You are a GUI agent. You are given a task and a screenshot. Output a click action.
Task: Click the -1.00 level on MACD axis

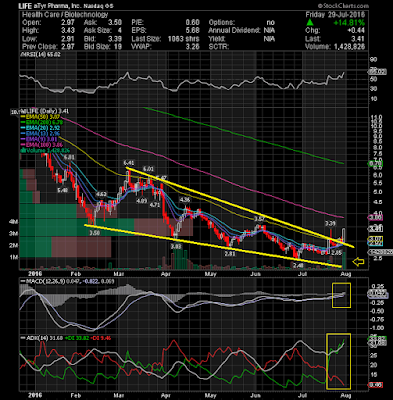(377, 328)
